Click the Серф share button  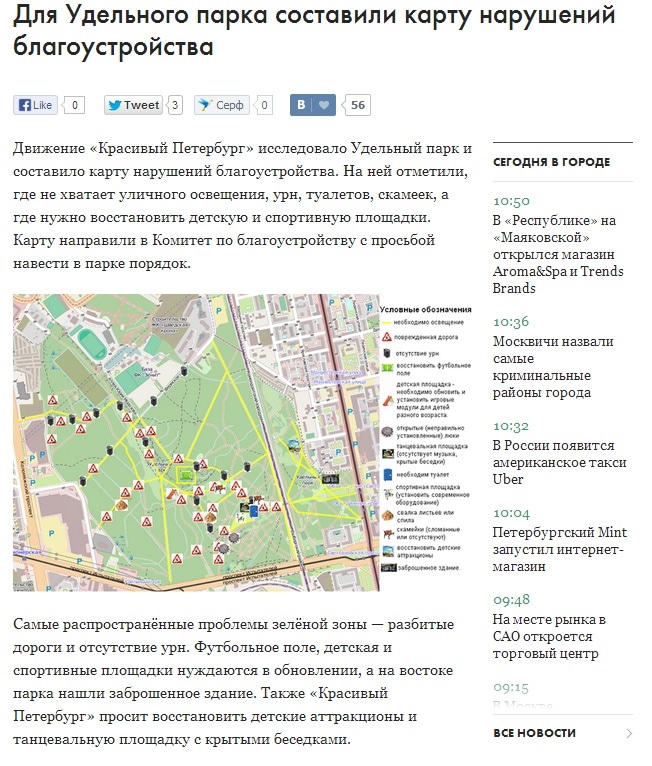[x=221, y=105]
